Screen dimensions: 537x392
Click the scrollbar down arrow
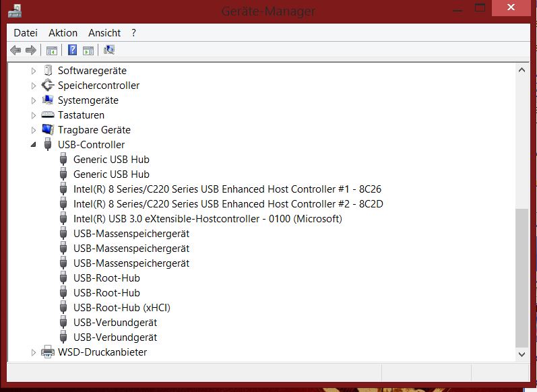click(522, 354)
